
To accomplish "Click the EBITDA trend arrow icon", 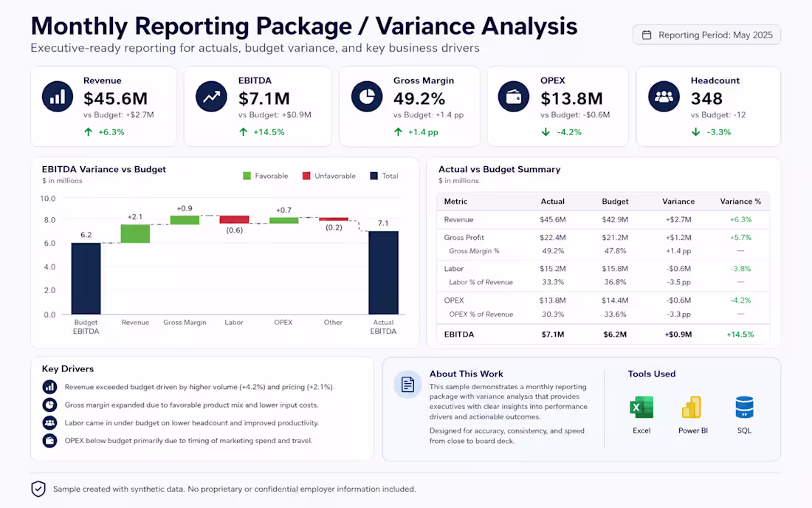I will tap(211, 96).
